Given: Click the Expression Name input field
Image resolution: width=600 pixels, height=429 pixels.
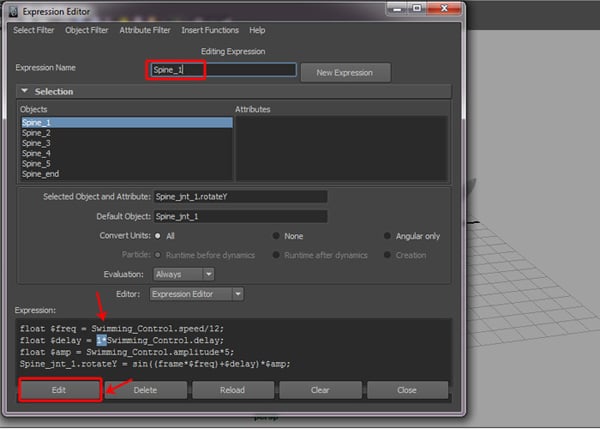Looking at the screenshot, I should pyautogui.click(x=222, y=70).
